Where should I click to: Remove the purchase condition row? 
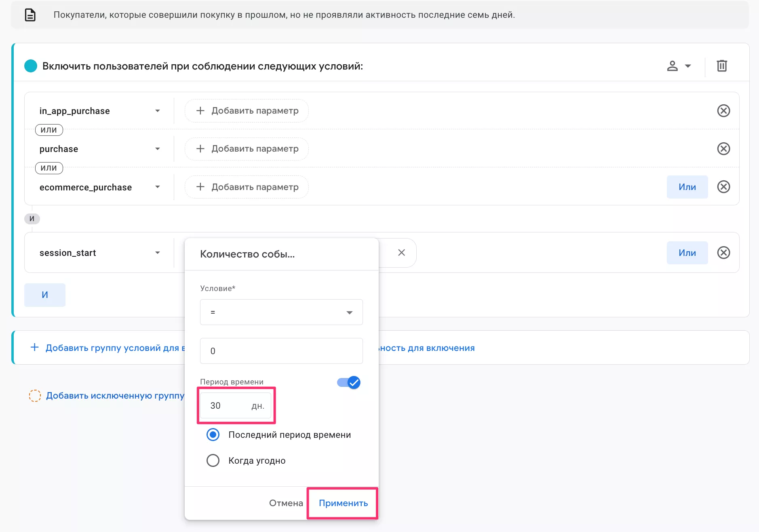click(x=723, y=149)
